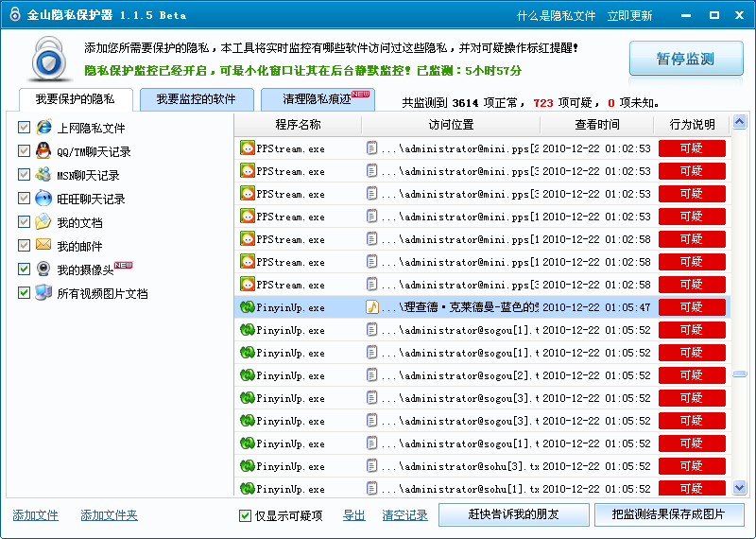
Task: Toggle the 仅显示可疑项 checkbox
Action: pyautogui.click(x=245, y=516)
